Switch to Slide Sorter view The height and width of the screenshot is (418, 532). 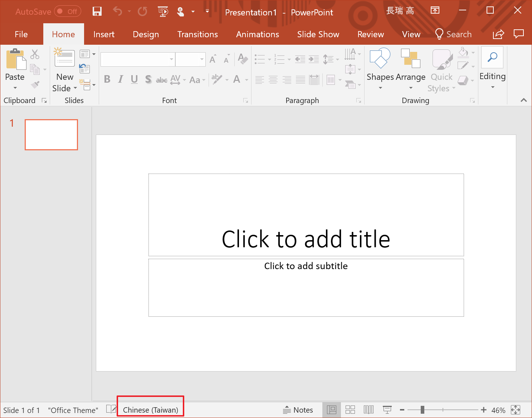(x=350, y=410)
